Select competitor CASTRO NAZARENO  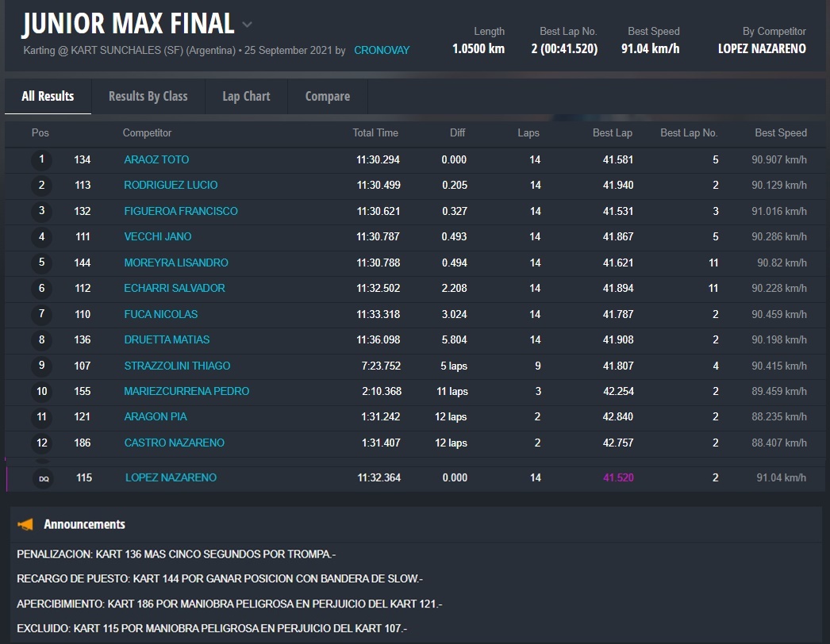point(175,443)
